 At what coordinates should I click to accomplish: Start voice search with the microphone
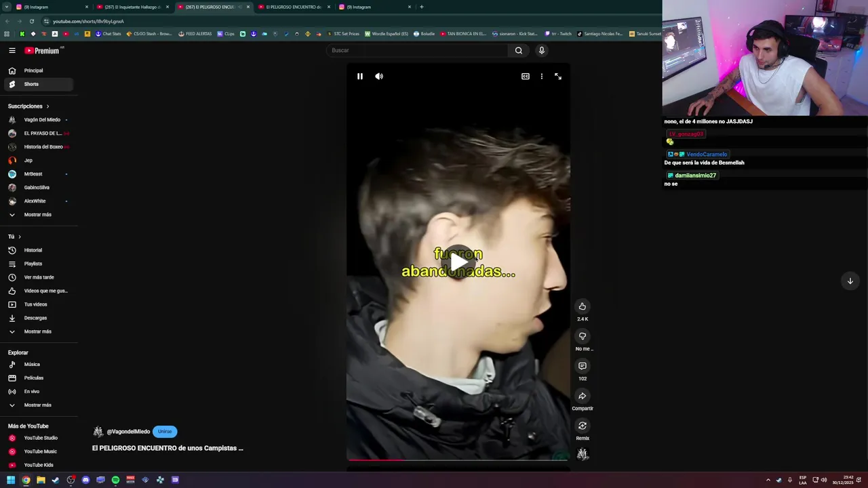pyautogui.click(x=541, y=50)
